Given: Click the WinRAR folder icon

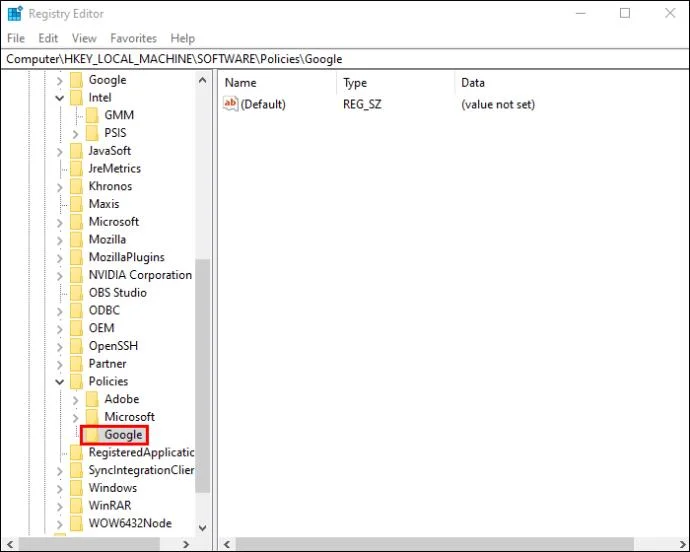Looking at the screenshot, I should (x=76, y=506).
